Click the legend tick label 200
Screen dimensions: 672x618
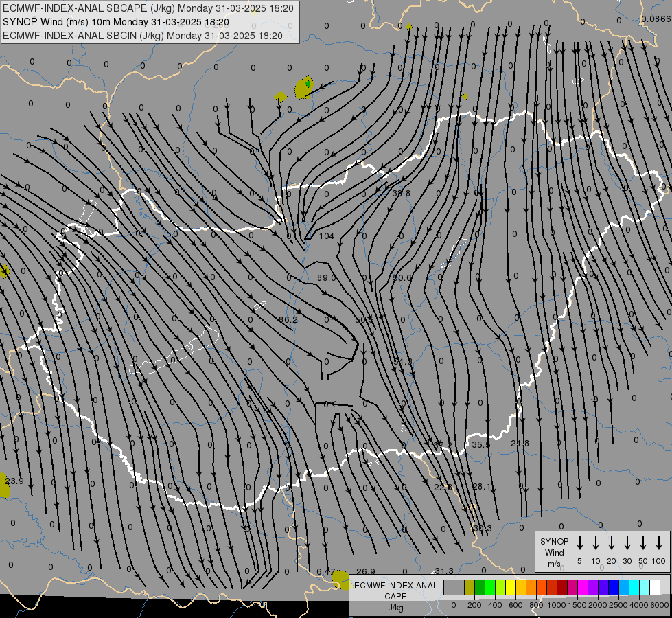coord(474,605)
